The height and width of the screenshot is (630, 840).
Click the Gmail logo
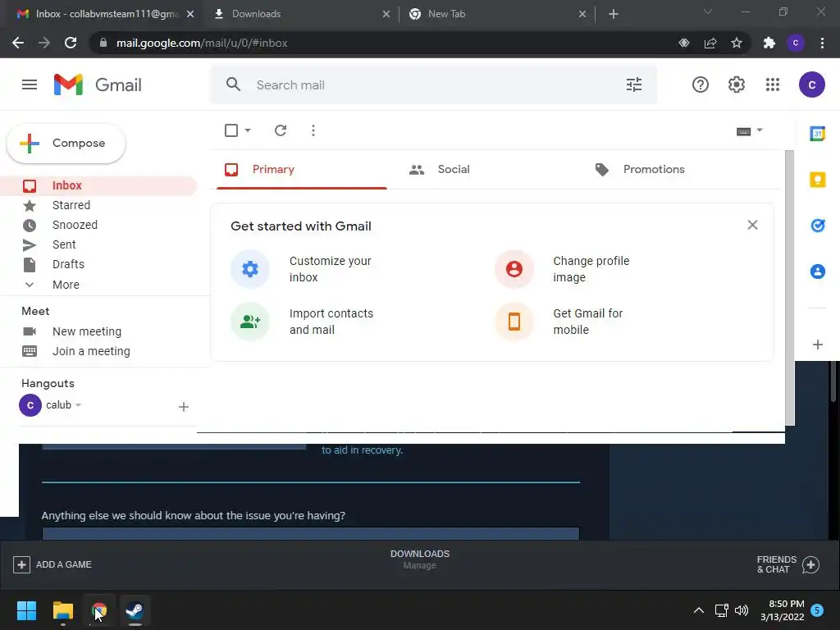(98, 84)
